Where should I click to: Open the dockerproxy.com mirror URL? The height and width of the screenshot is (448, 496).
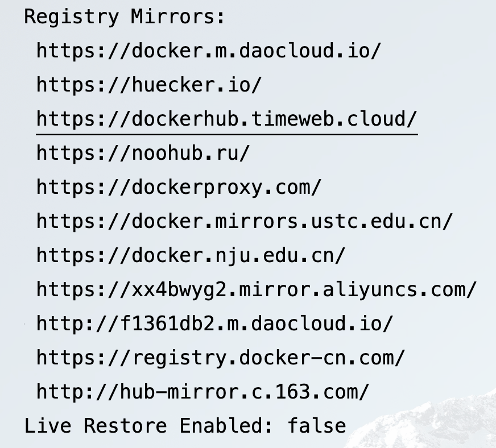click(179, 188)
